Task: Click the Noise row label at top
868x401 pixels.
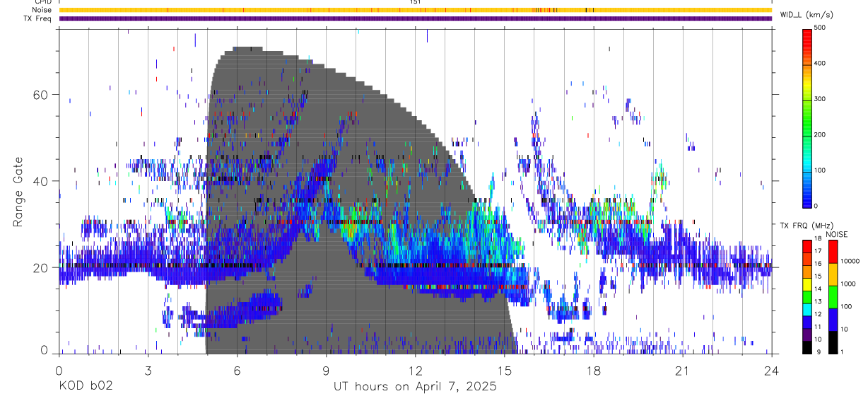Action: click(x=42, y=10)
